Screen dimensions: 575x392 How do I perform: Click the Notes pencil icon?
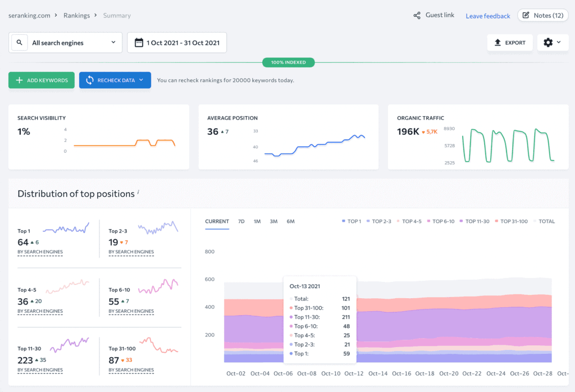[x=526, y=16]
